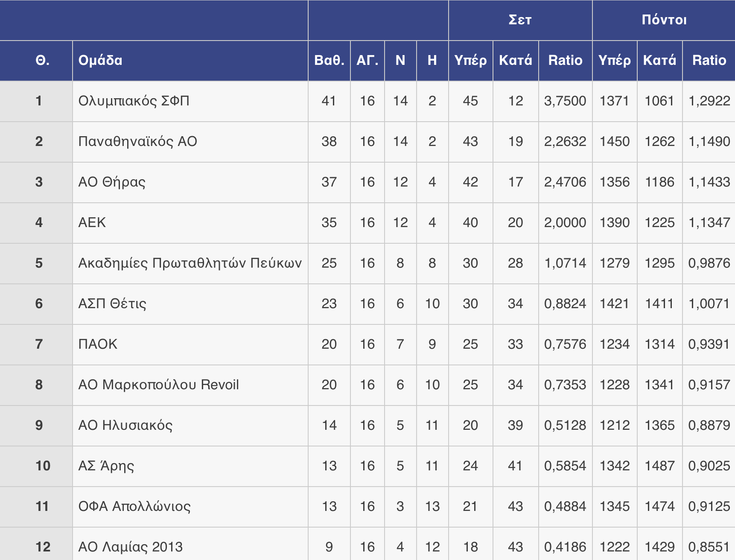The width and height of the screenshot is (735, 560).
Task: Click the Βαθ. column header
Action: pyautogui.click(x=329, y=61)
